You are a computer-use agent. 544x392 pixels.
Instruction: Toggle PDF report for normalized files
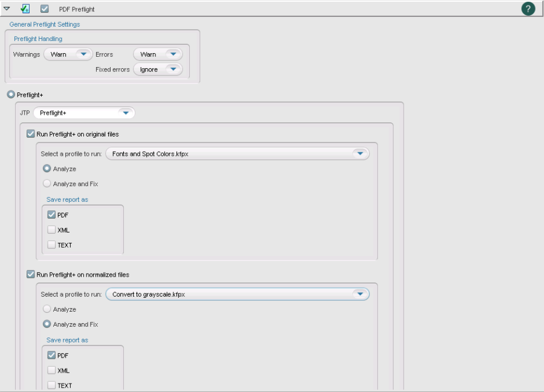click(x=51, y=355)
